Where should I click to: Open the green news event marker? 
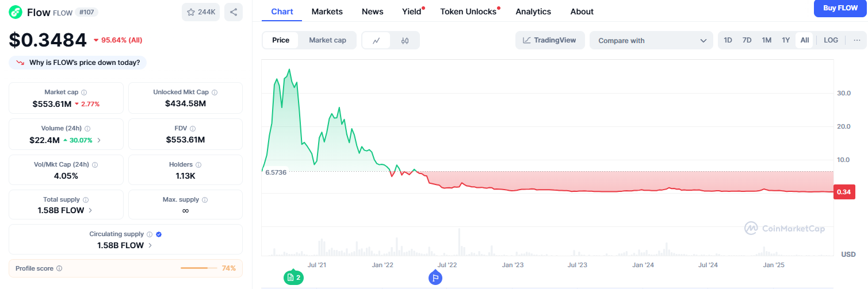(293, 277)
